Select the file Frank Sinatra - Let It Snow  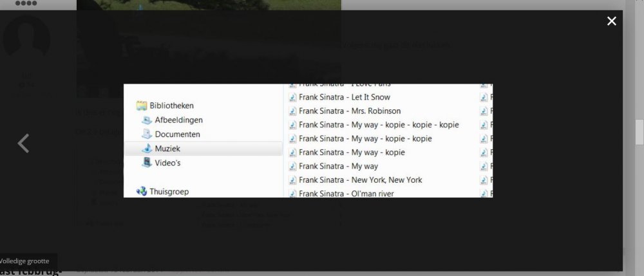point(345,98)
